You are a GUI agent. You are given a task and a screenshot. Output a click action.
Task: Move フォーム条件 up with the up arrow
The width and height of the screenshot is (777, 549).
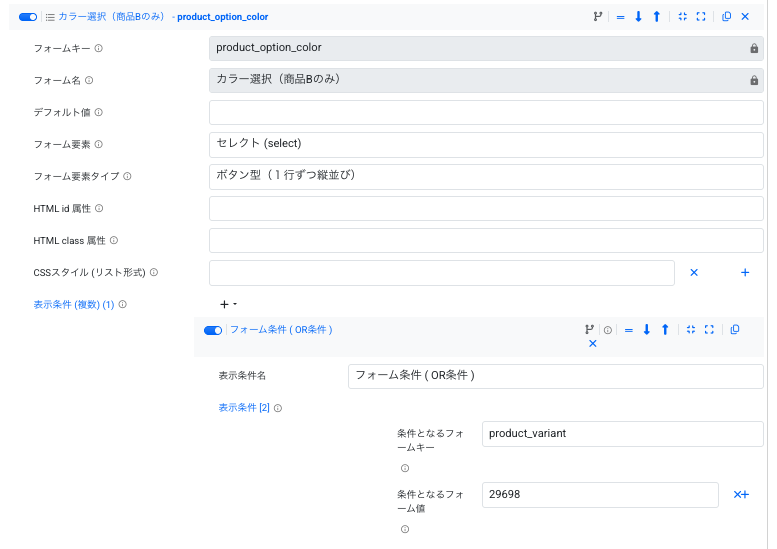(665, 329)
